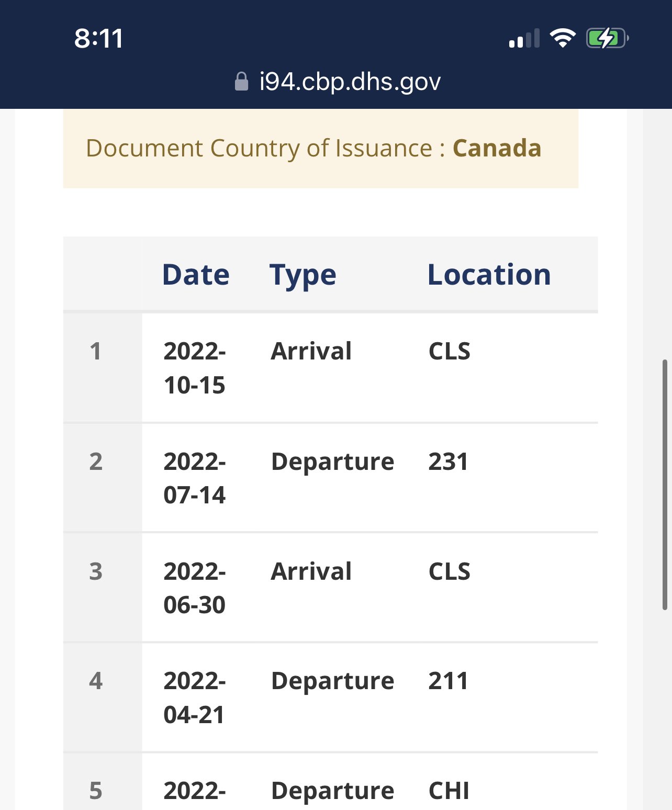
Task: Select the 2022-04-21 date cell
Action: 195,697
